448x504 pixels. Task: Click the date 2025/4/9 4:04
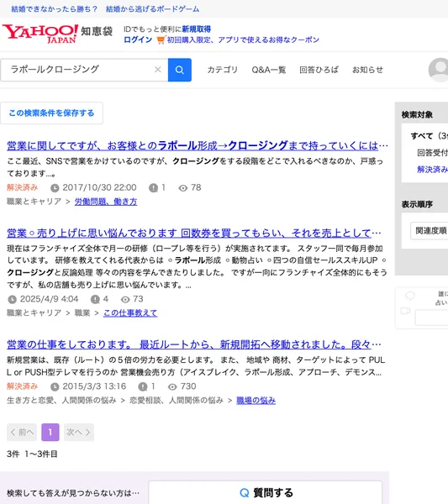pyautogui.click(x=50, y=299)
